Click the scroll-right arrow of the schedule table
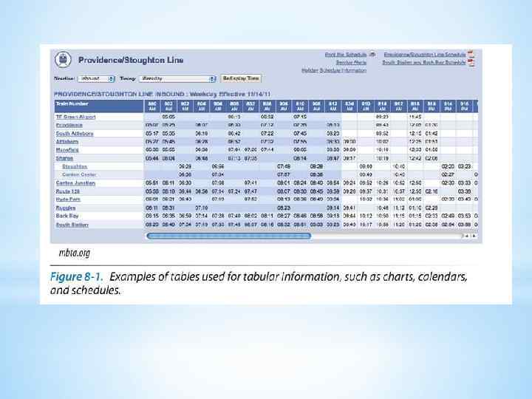Image resolution: width=532 pixels, height=399 pixels. [474, 236]
